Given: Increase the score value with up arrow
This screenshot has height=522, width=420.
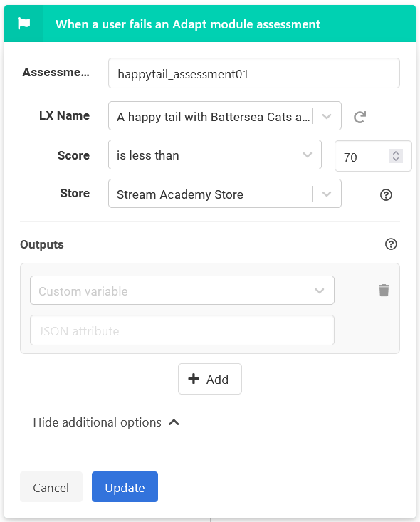Looking at the screenshot, I should point(396,153).
